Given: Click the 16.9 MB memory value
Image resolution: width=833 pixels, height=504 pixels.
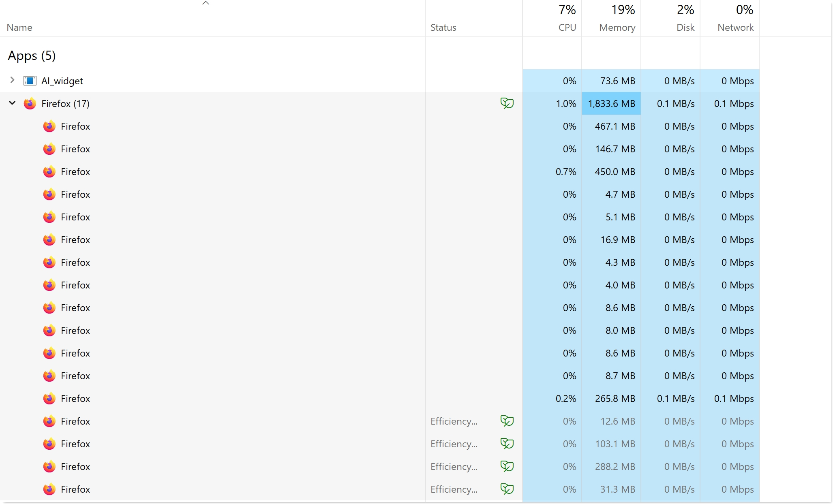Looking at the screenshot, I should 618,240.
